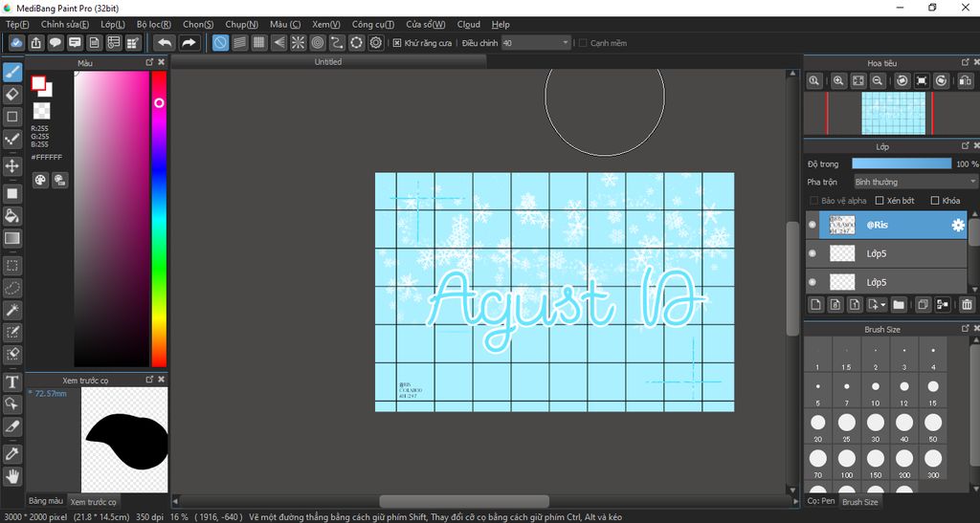980x523 pixels.
Task: Click the Redo arrow
Action: [189, 42]
